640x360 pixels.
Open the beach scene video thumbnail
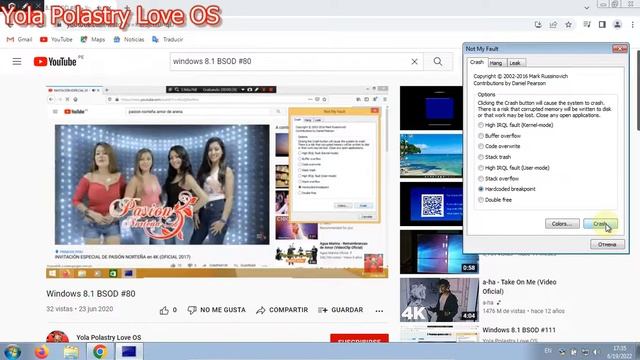431,156
